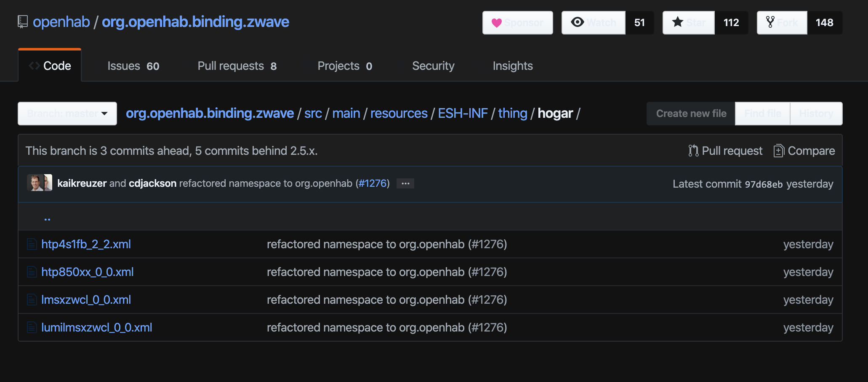
Task: Click file icon beside lmsxzwcl_0_0.xml
Action: point(32,300)
